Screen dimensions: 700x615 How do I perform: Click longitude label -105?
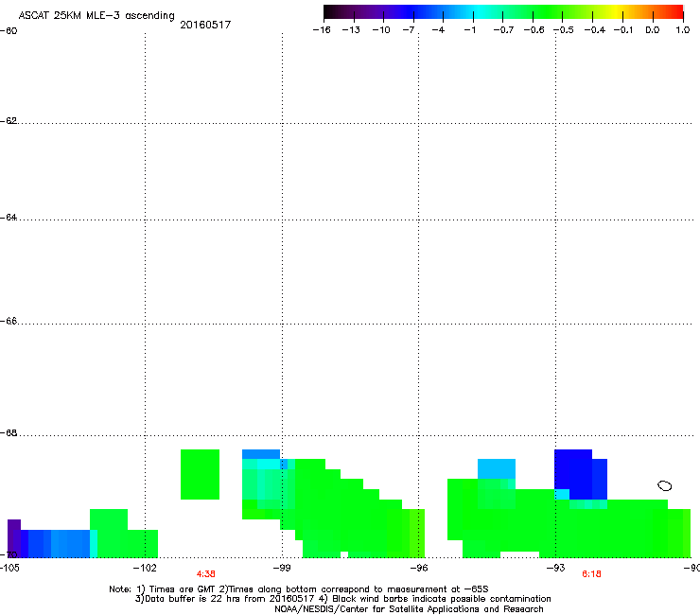(x=9, y=568)
